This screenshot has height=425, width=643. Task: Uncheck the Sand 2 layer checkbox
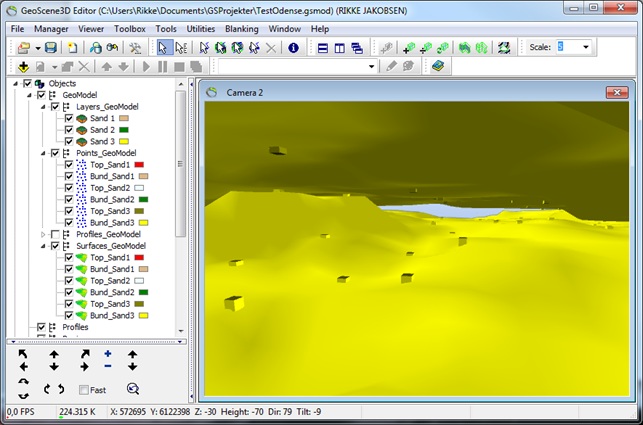(69, 130)
